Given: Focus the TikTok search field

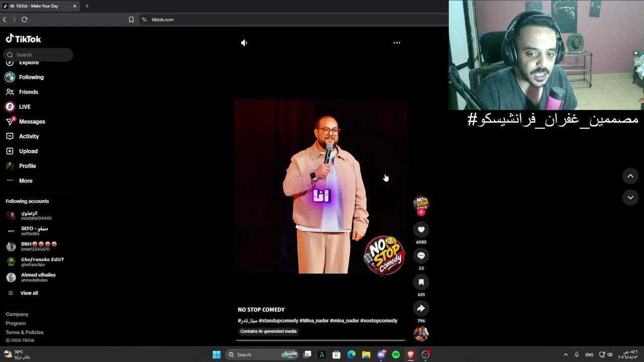Looking at the screenshot, I should pos(38,55).
